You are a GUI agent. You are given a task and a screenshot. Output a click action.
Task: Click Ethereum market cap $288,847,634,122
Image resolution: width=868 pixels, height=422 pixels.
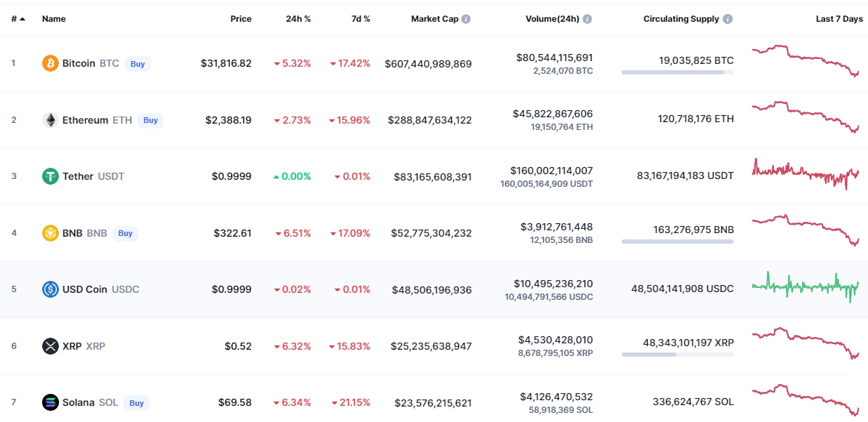pos(430,120)
